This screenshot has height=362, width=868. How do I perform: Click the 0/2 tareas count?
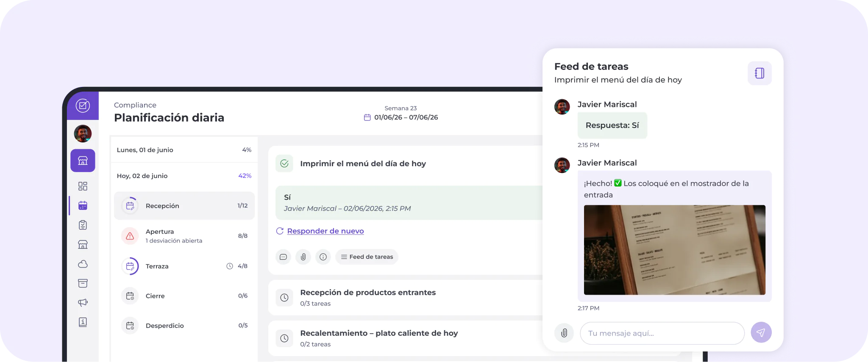click(315, 344)
